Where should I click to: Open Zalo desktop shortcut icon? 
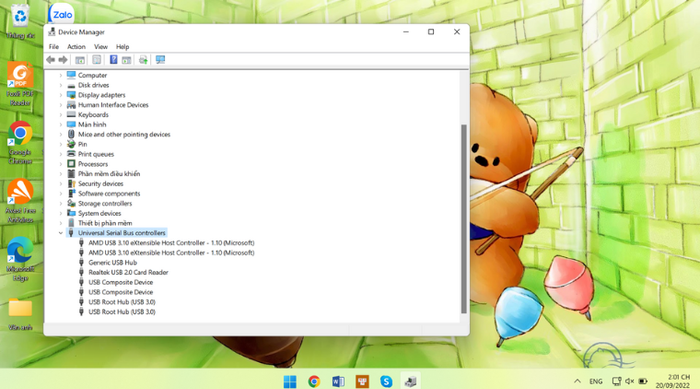(61, 13)
